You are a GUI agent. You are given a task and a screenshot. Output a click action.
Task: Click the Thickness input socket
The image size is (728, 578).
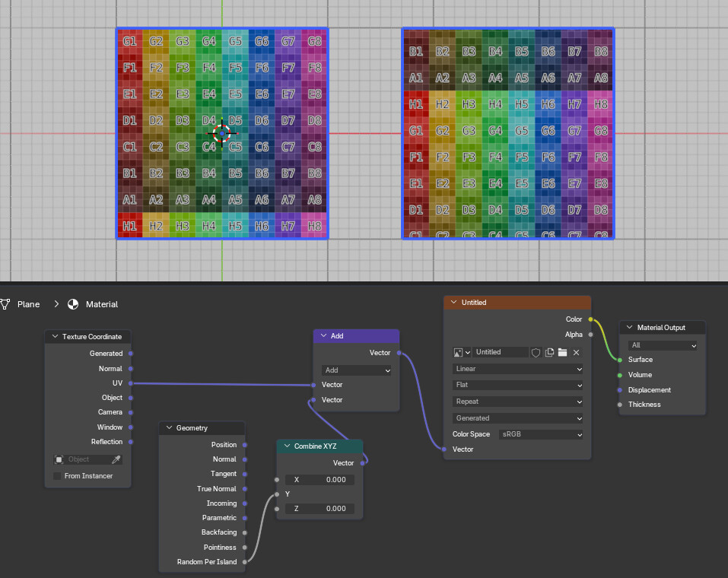pyautogui.click(x=620, y=405)
